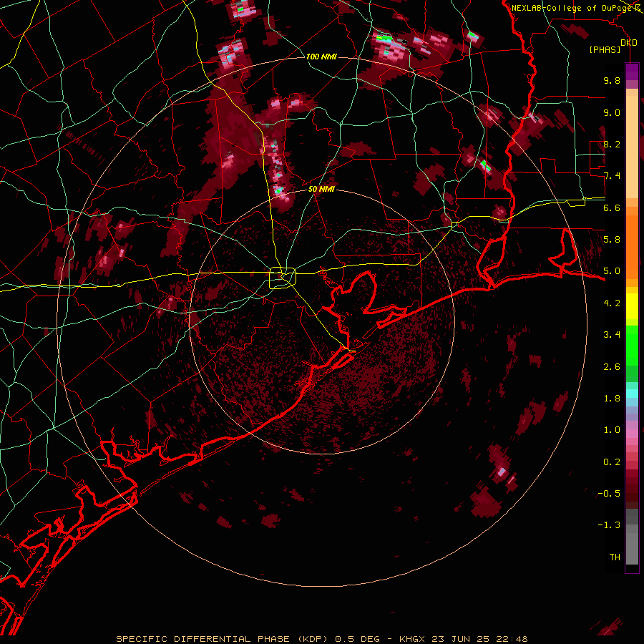Image resolution: width=644 pixels, height=644 pixels.
Task: Click the 8.2 value on the color scale
Action: pos(612,144)
